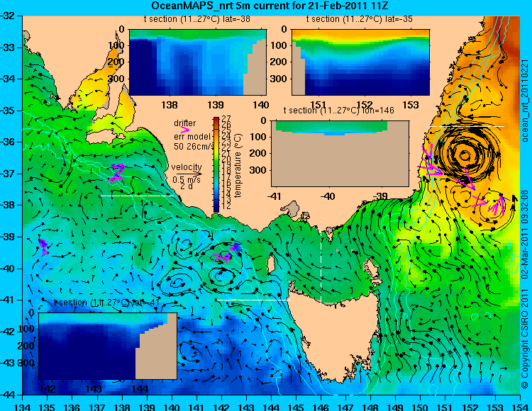Click bottom longitude axis label 147
This screenshot has width=532, height=411.
pyautogui.click(x=345, y=407)
